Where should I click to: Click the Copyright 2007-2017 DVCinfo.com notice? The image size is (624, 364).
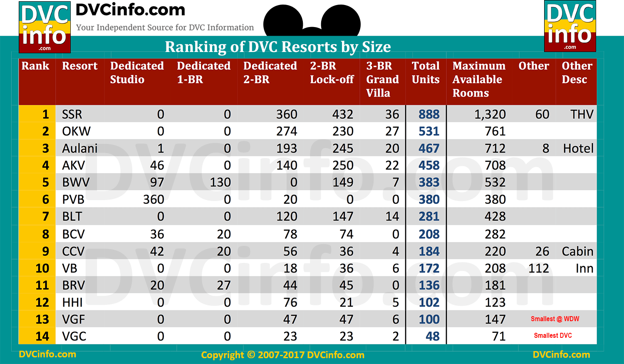[283, 355]
